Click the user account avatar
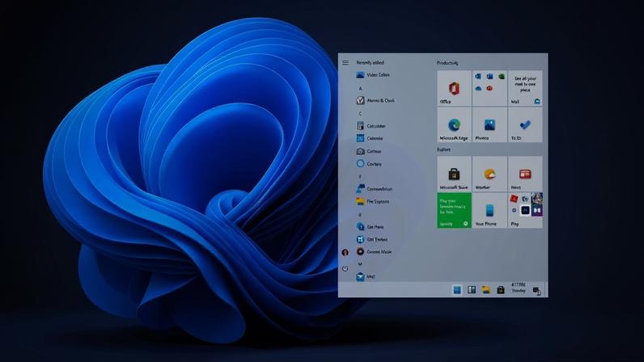Image resolution: width=644 pixels, height=362 pixels. [x=345, y=252]
